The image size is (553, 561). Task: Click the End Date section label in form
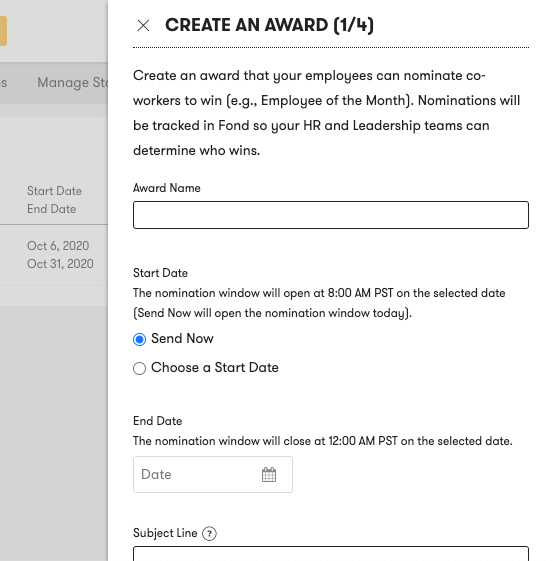coord(157,421)
